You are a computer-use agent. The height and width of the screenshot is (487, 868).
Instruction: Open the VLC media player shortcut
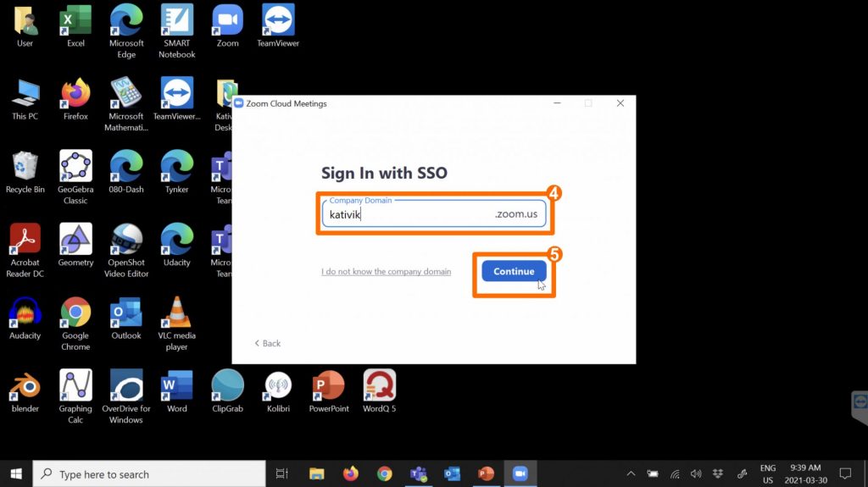click(176, 317)
